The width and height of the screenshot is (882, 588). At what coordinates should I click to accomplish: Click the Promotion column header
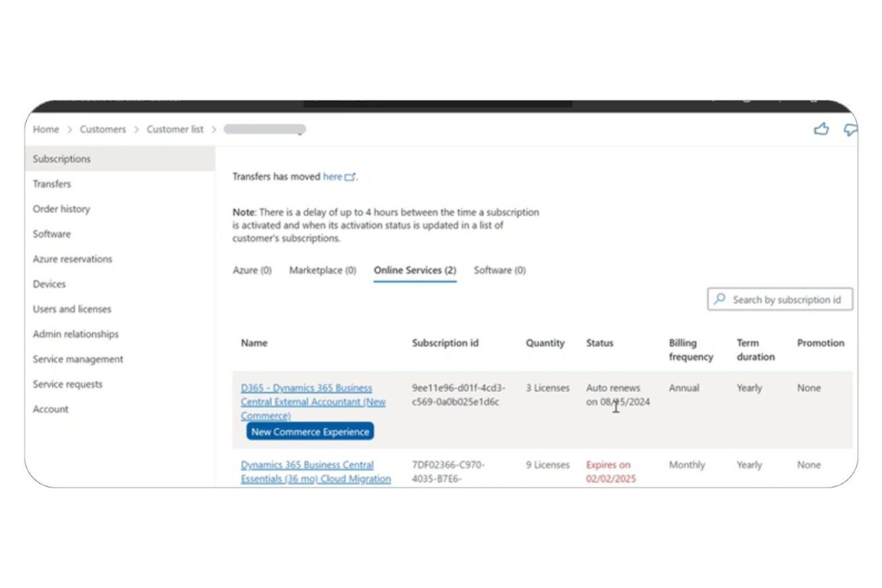coord(821,343)
